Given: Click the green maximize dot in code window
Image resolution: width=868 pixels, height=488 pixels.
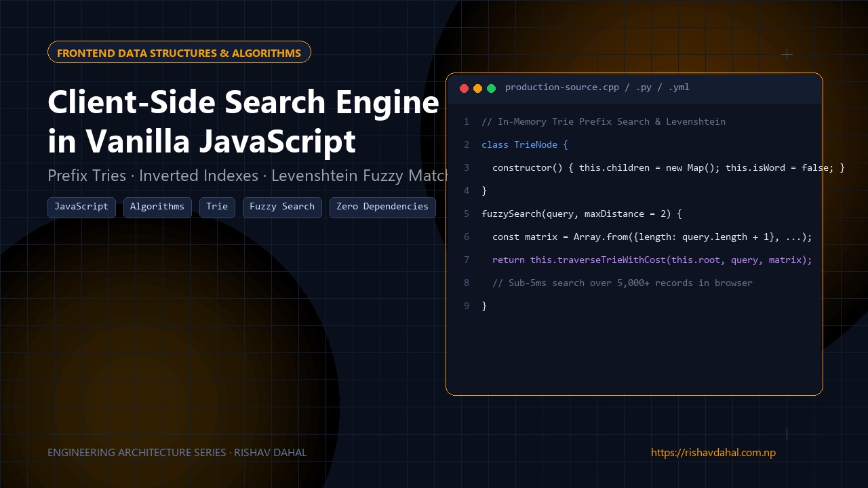Looking at the screenshot, I should [x=492, y=88].
